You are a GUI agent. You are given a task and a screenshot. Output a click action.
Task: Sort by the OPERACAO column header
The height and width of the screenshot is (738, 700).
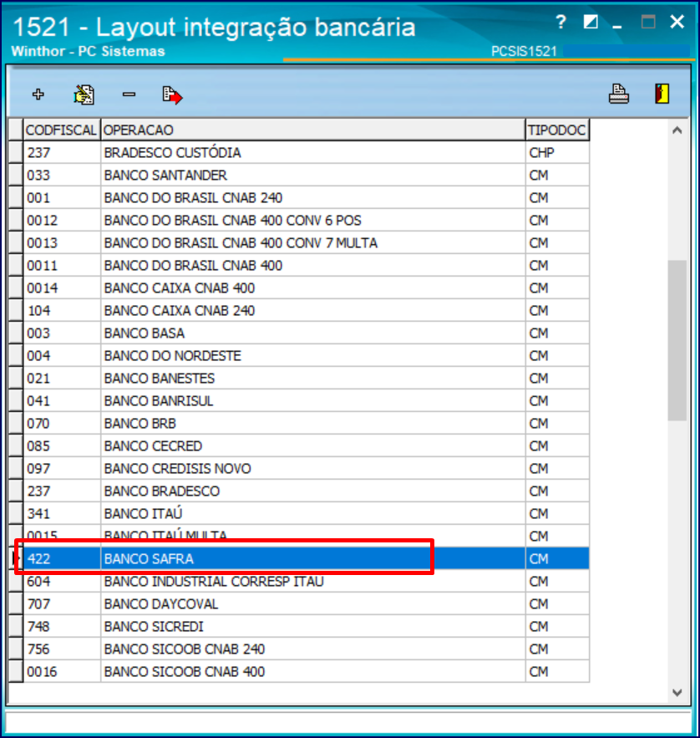pos(313,130)
